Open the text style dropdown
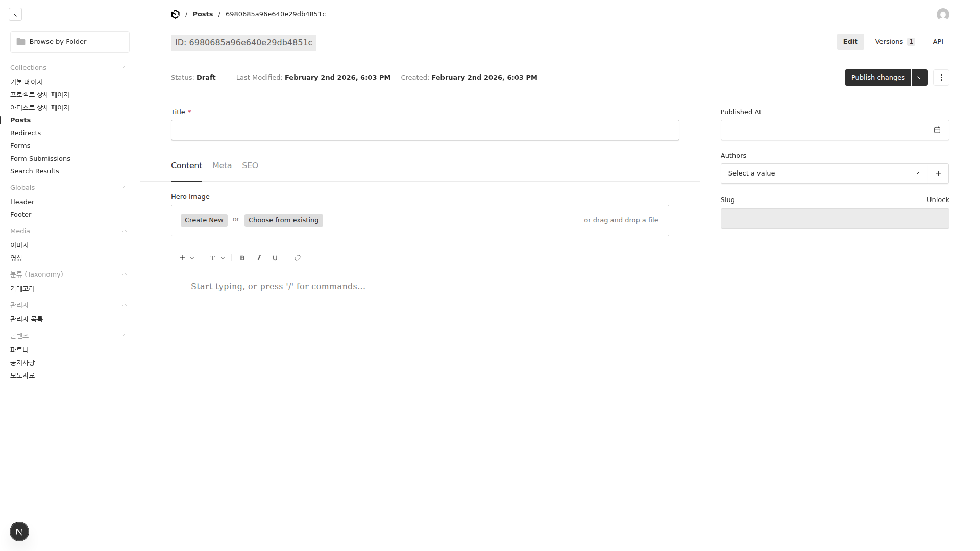 pyautogui.click(x=217, y=258)
